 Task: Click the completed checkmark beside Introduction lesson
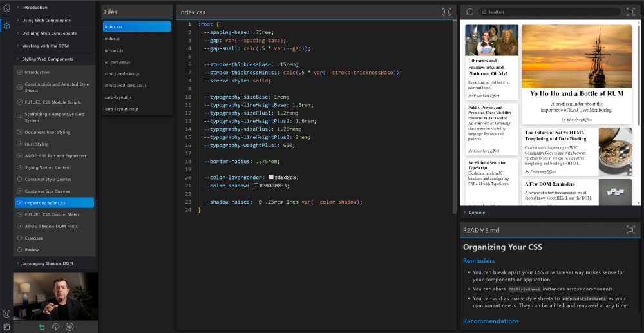pyautogui.click(x=19, y=72)
